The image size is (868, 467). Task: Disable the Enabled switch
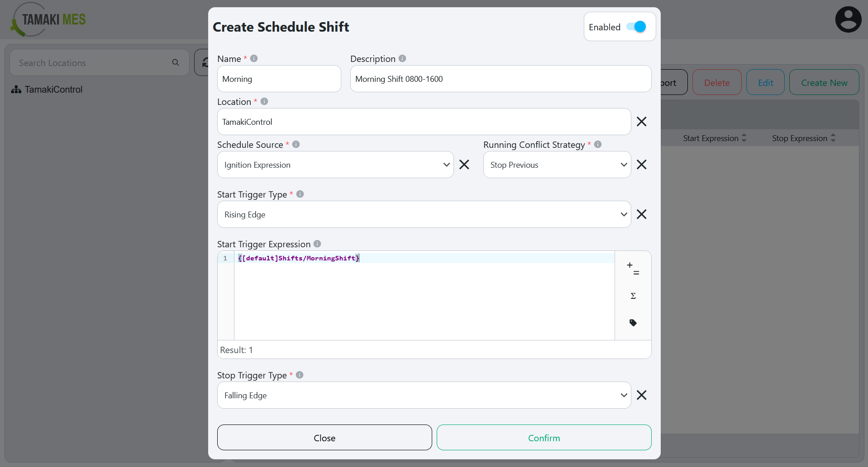(x=635, y=27)
